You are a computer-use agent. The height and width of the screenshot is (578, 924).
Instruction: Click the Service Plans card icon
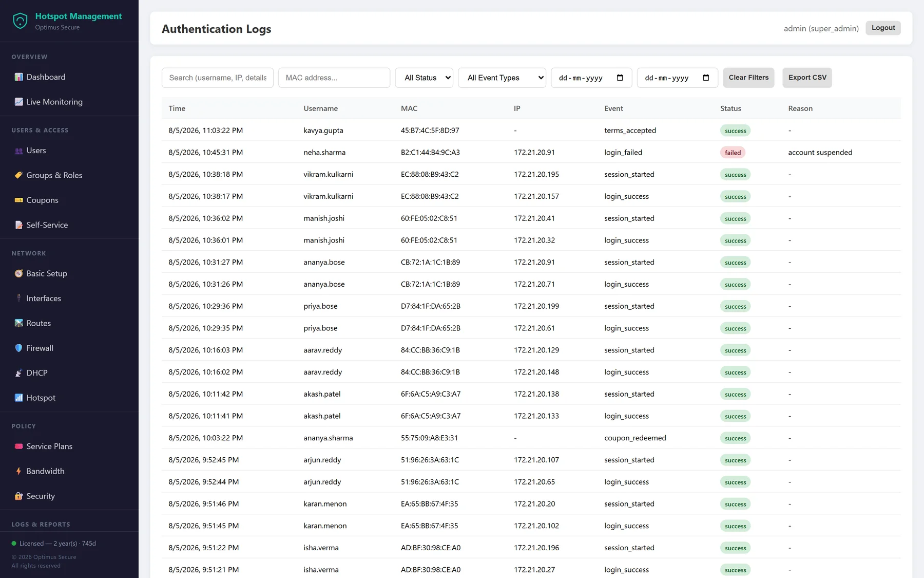click(x=18, y=446)
